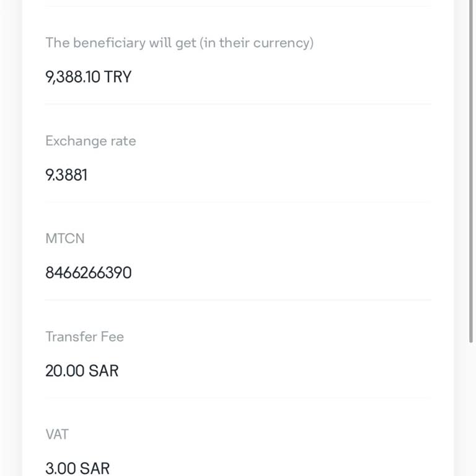Select the 20.00 SAR fee value
This screenshot has width=476, height=476.
(82, 371)
